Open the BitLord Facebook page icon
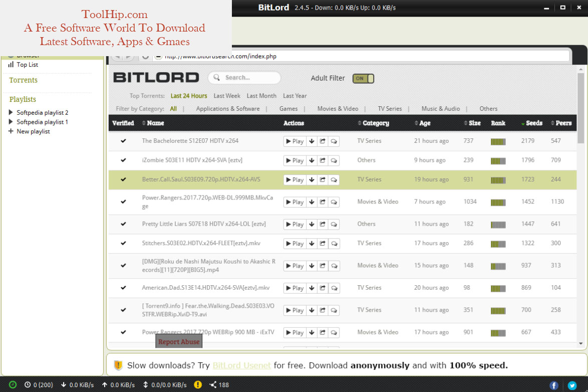Screen dimensions: 588x392 point(553,385)
